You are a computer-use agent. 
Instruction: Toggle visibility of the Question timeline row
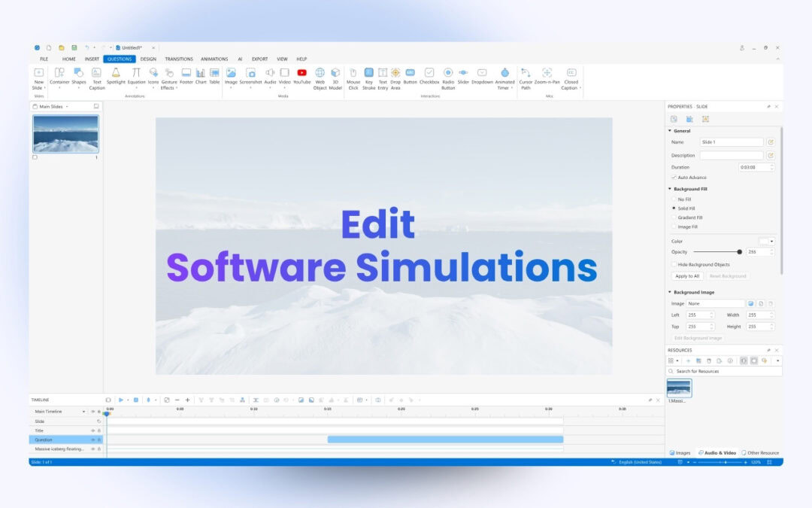click(x=92, y=440)
